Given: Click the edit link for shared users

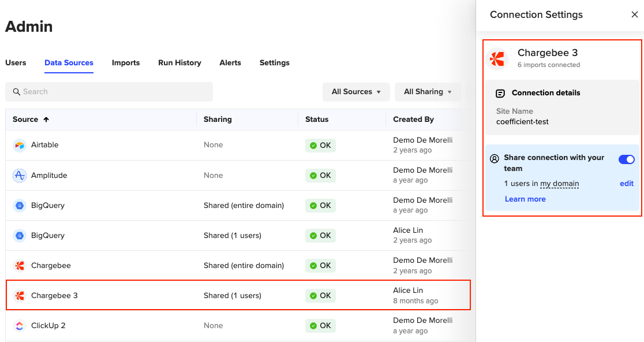Looking at the screenshot, I should pyautogui.click(x=627, y=184).
